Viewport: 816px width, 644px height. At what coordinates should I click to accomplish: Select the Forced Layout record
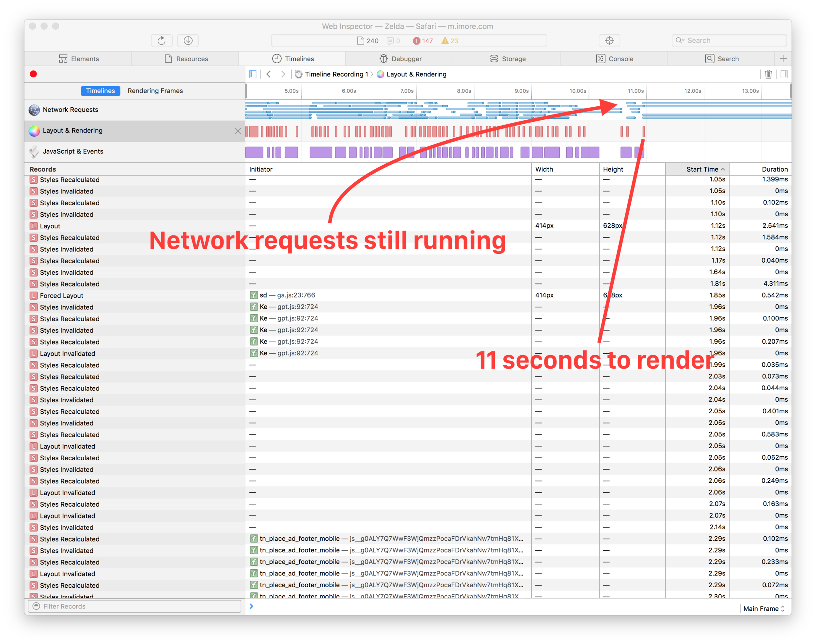tap(135, 296)
